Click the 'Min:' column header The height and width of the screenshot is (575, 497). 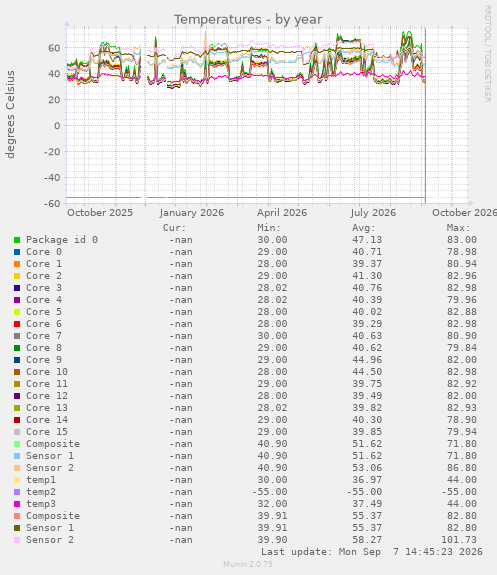tap(269, 228)
